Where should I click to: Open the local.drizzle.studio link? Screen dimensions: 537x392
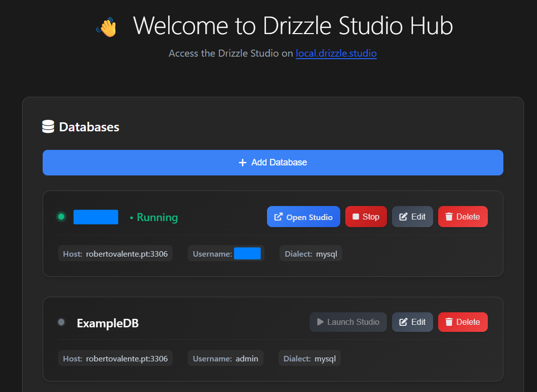[336, 53]
